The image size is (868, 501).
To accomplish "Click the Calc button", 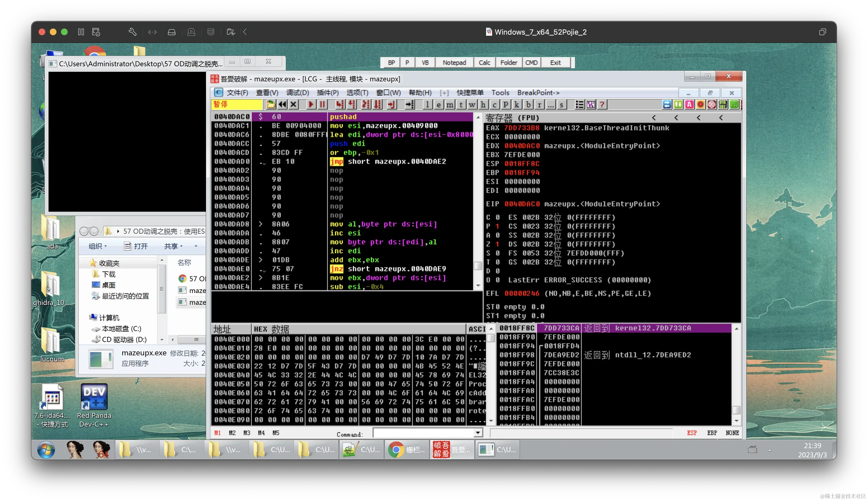I will (x=484, y=63).
